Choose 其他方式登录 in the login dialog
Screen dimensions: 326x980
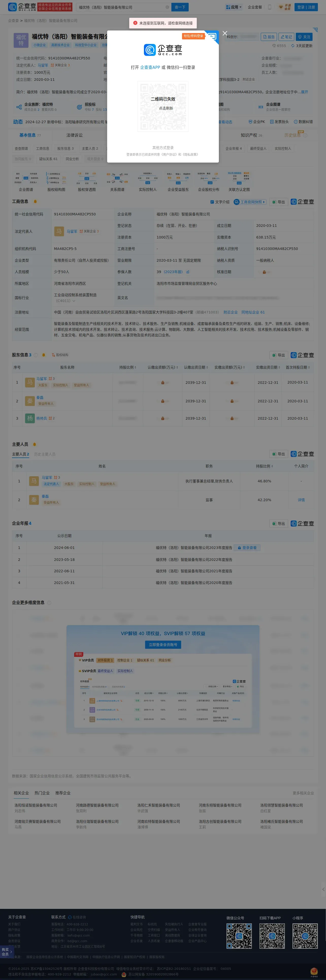click(x=163, y=148)
